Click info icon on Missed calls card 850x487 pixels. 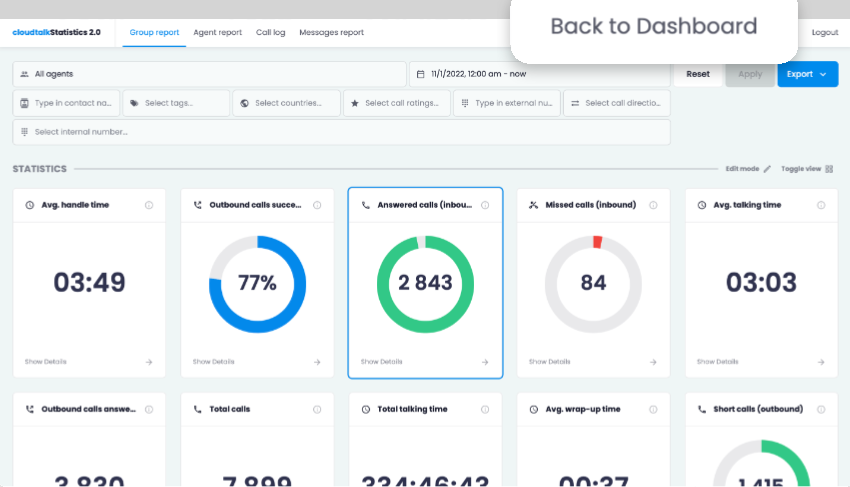point(653,205)
